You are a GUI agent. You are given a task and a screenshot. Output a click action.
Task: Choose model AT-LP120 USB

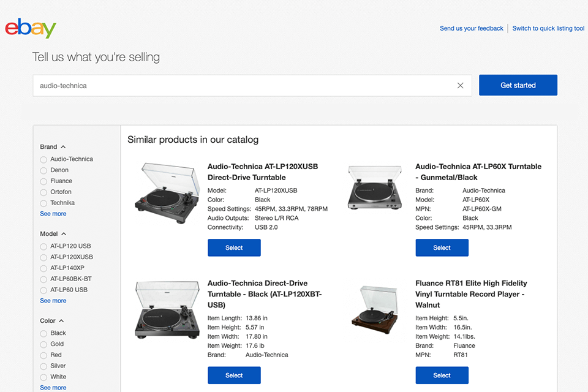(43, 246)
